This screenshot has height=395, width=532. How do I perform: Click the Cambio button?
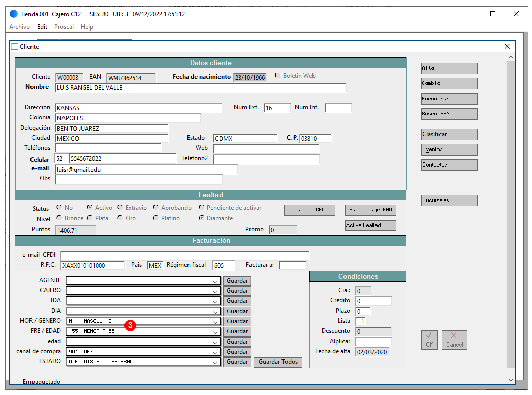pyautogui.click(x=449, y=83)
